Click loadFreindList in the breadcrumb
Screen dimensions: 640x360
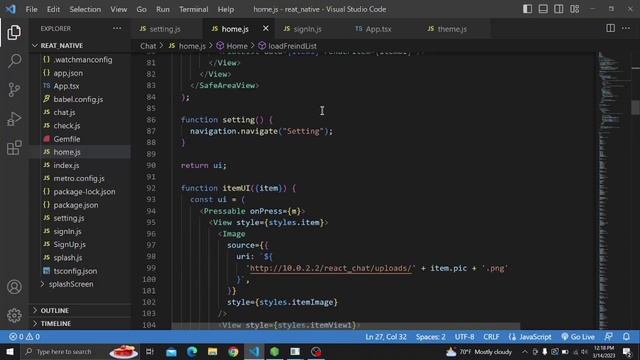coord(288,46)
